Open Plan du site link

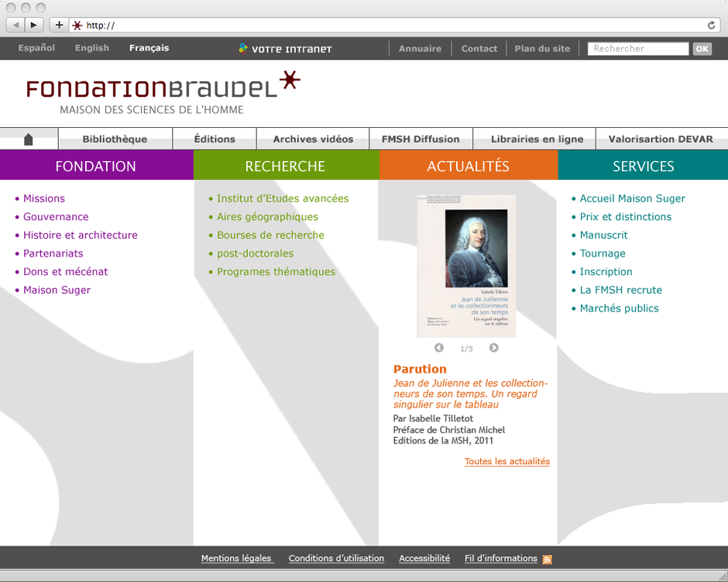pyautogui.click(x=542, y=48)
